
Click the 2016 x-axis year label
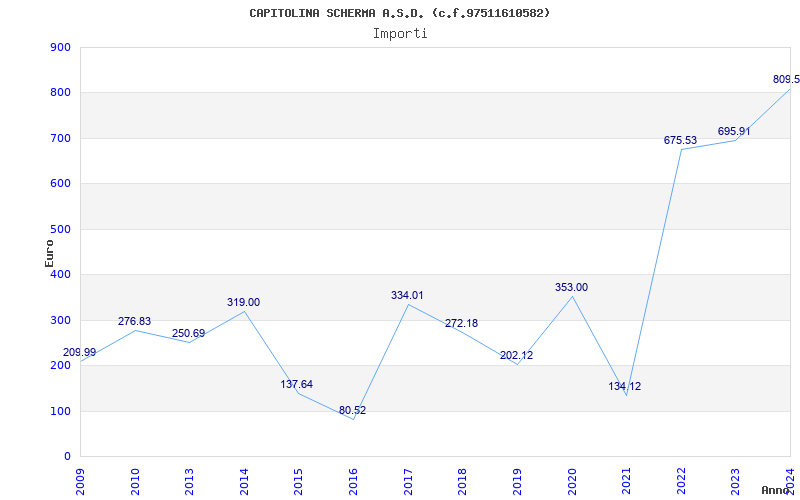(354, 483)
